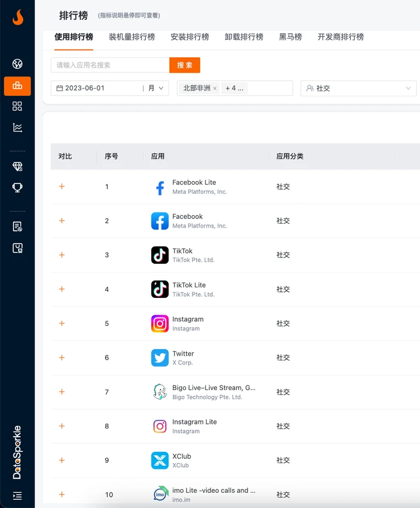Open the Facebook Lite app name link
The height and width of the screenshot is (508, 420).
pyautogui.click(x=194, y=182)
